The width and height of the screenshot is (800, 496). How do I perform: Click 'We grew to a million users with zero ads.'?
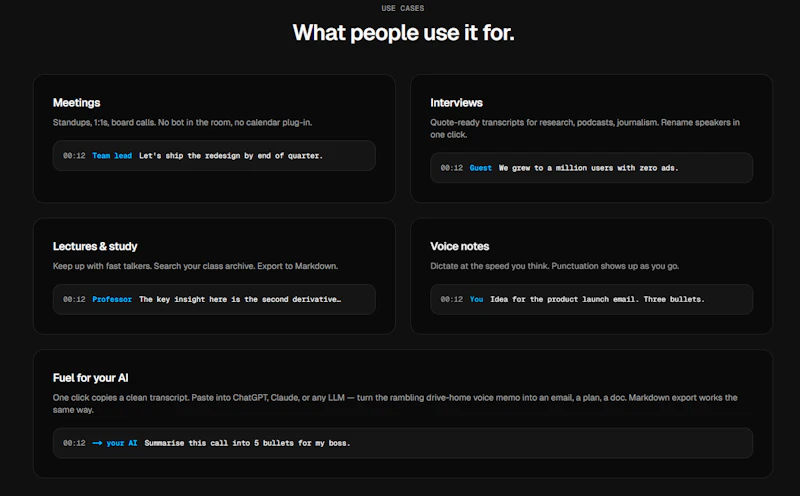[x=588, y=168]
